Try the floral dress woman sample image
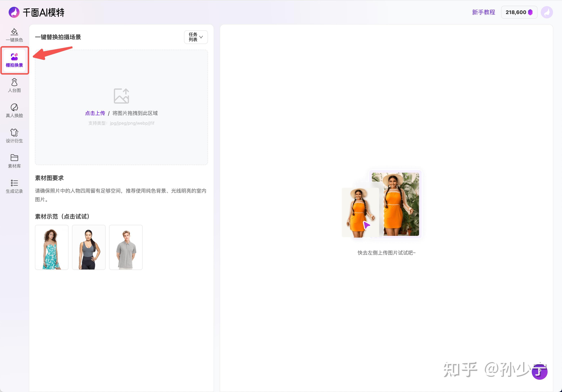 point(52,247)
